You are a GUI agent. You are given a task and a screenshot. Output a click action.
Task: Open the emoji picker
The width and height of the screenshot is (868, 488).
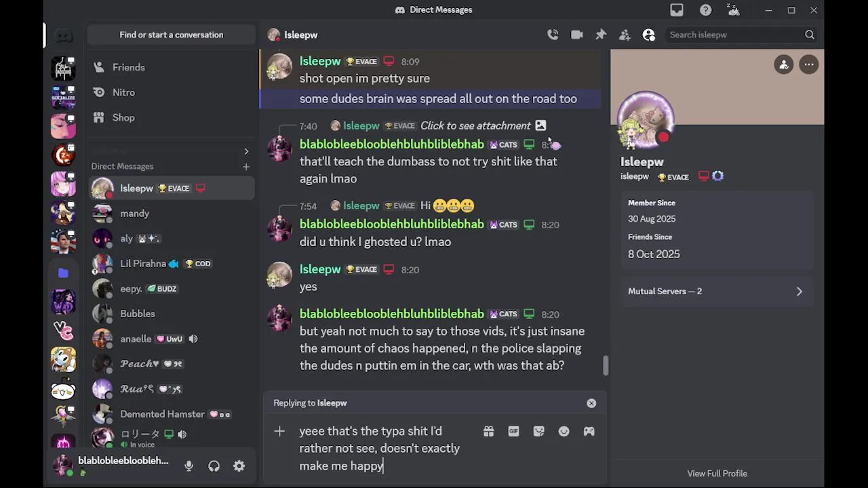point(564,431)
